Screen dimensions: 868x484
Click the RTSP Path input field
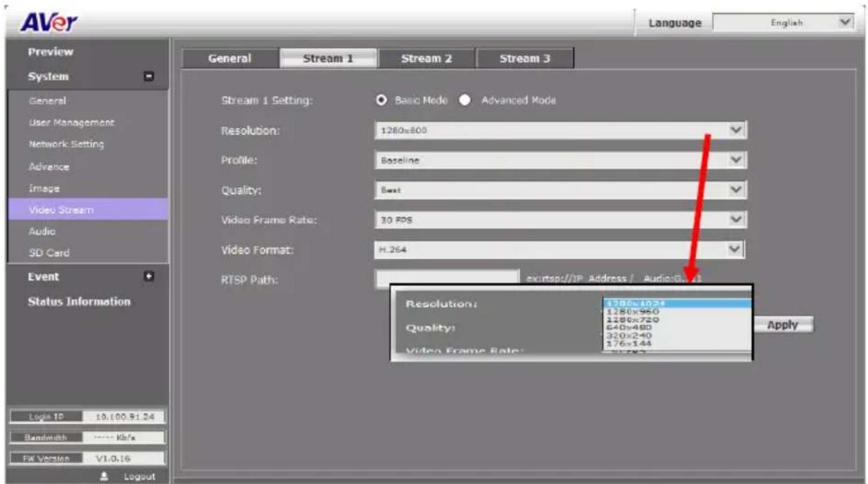[x=447, y=279]
